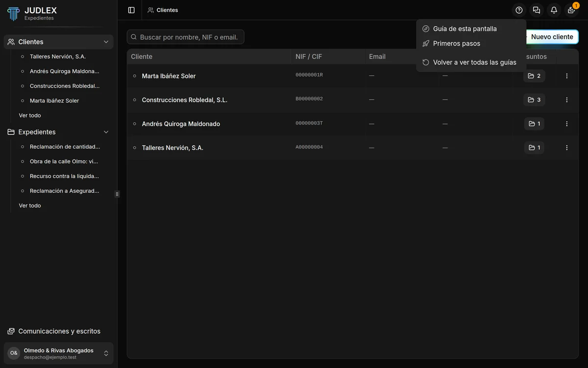Open row menu for Marta Ibáñez Soler

click(x=567, y=76)
